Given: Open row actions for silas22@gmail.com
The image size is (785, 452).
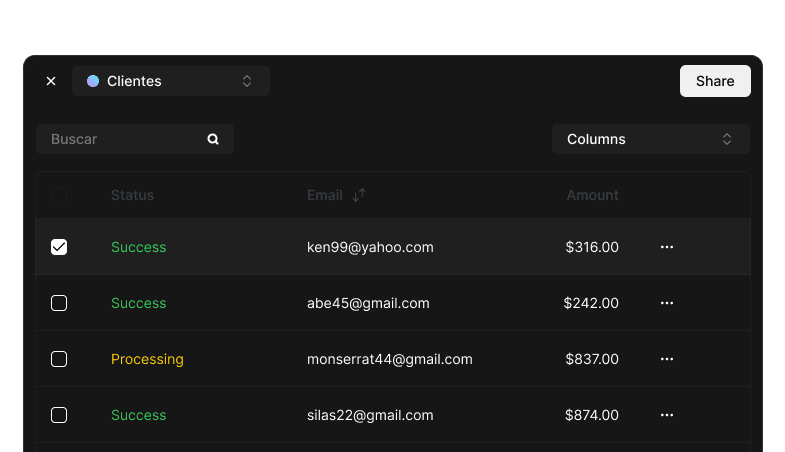Looking at the screenshot, I should point(667,415).
